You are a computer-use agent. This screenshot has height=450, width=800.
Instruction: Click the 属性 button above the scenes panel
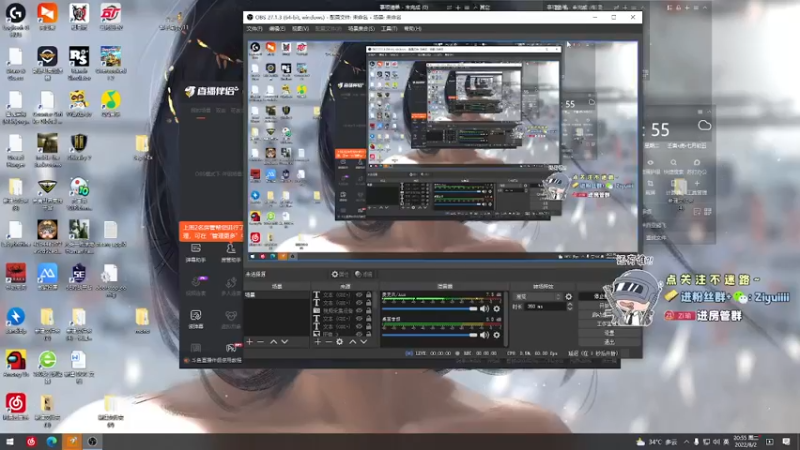[340, 274]
